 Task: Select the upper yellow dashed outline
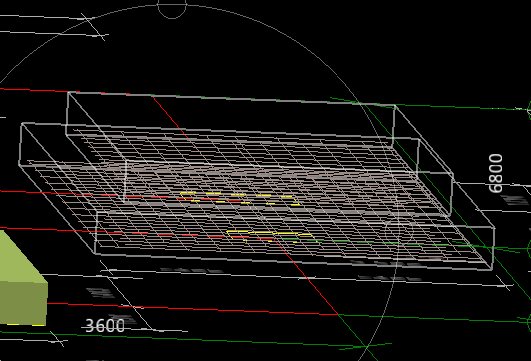pyautogui.click(x=240, y=198)
